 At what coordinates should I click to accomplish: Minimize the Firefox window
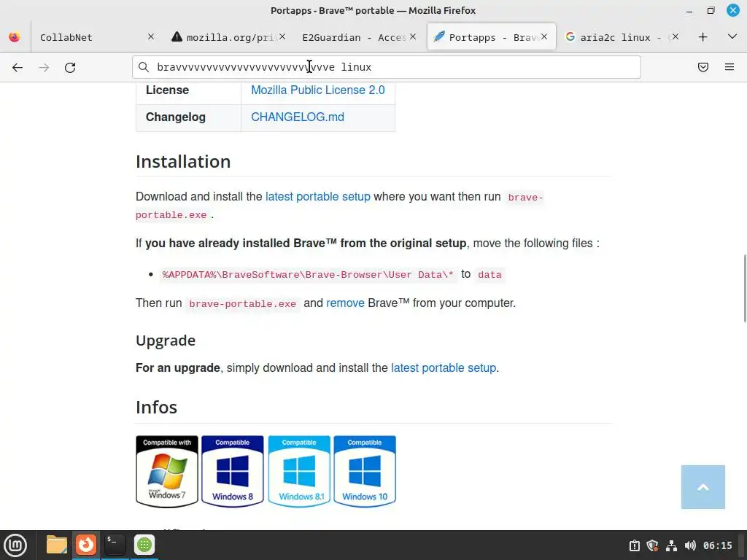[x=689, y=10]
